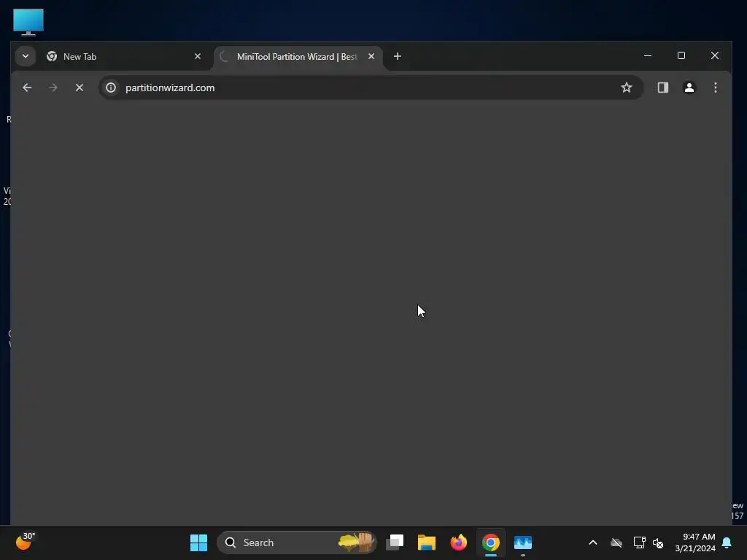Open Chrome side panel
Image resolution: width=747 pixels, height=560 pixels.
662,87
